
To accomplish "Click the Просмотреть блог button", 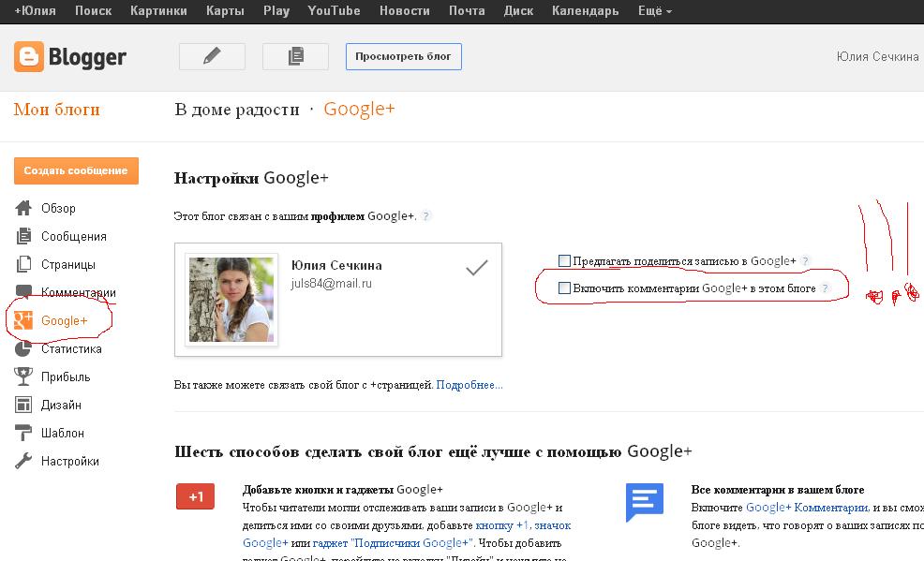I will (x=403, y=56).
